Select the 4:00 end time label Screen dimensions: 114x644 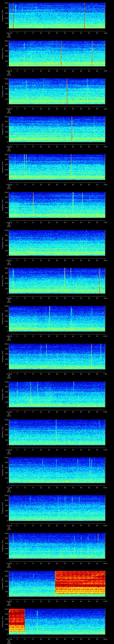105,109
